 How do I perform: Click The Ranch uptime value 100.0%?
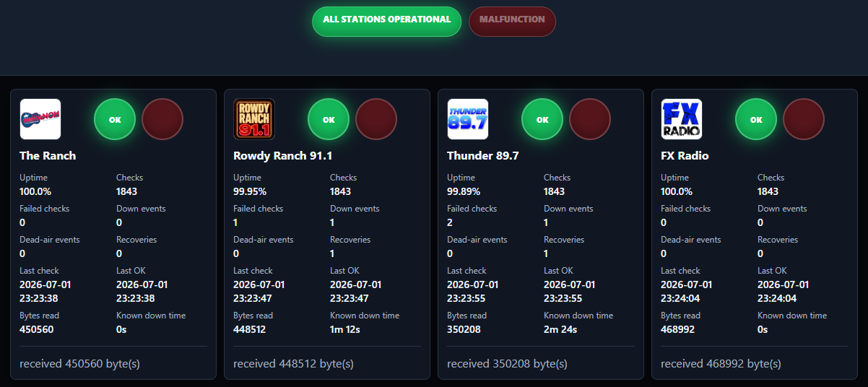pyautogui.click(x=35, y=191)
